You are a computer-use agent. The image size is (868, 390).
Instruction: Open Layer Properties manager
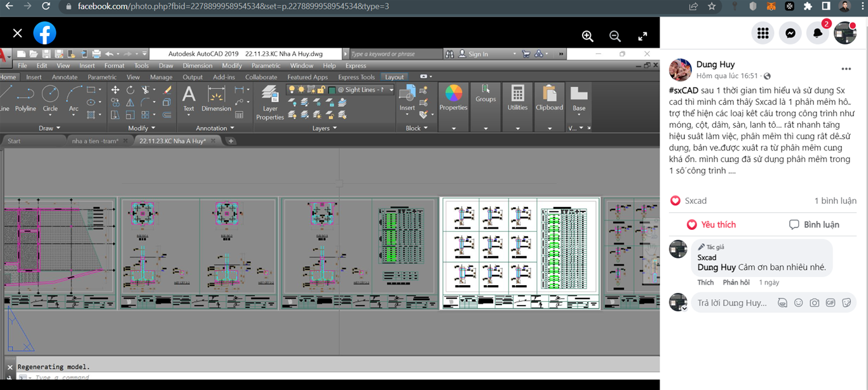pos(270,103)
